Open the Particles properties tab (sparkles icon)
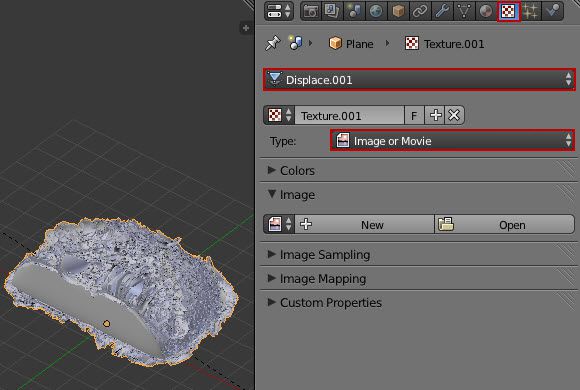Viewport: 580px width, 390px height. pos(530,11)
